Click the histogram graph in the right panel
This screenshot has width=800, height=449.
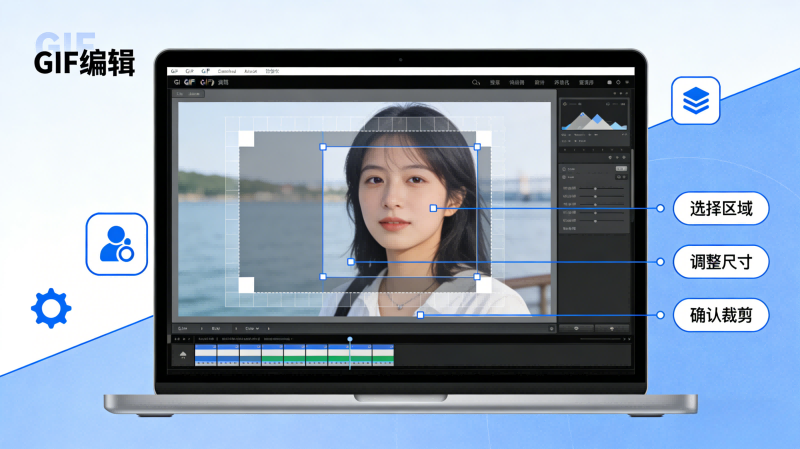[x=594, y=121]
